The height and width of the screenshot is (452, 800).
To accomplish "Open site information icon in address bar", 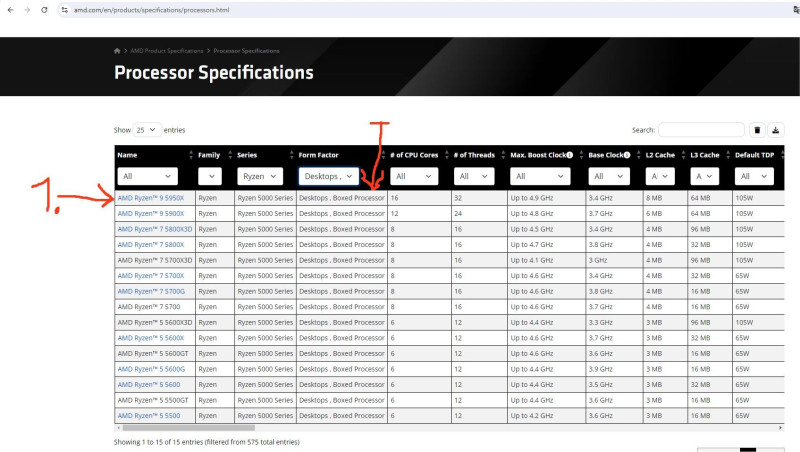I will coord(64,10).
